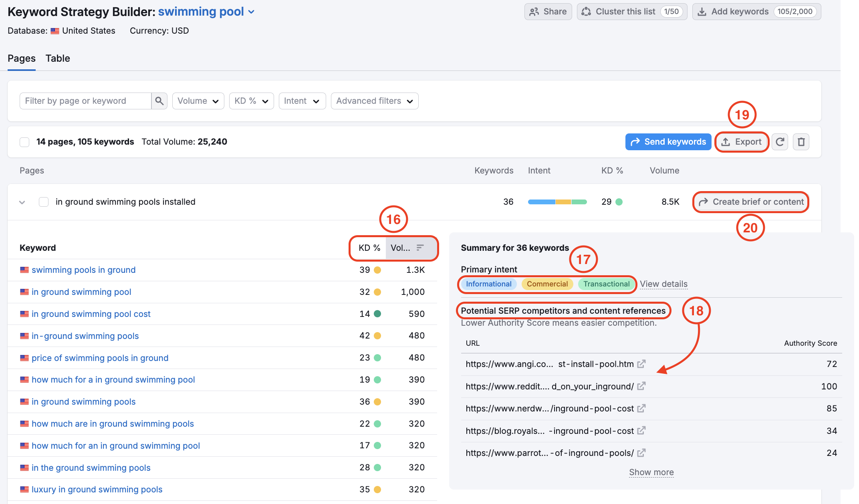The image size is (859, 504).
Task: Select the Share icon
Action: (x=534, y=12)
